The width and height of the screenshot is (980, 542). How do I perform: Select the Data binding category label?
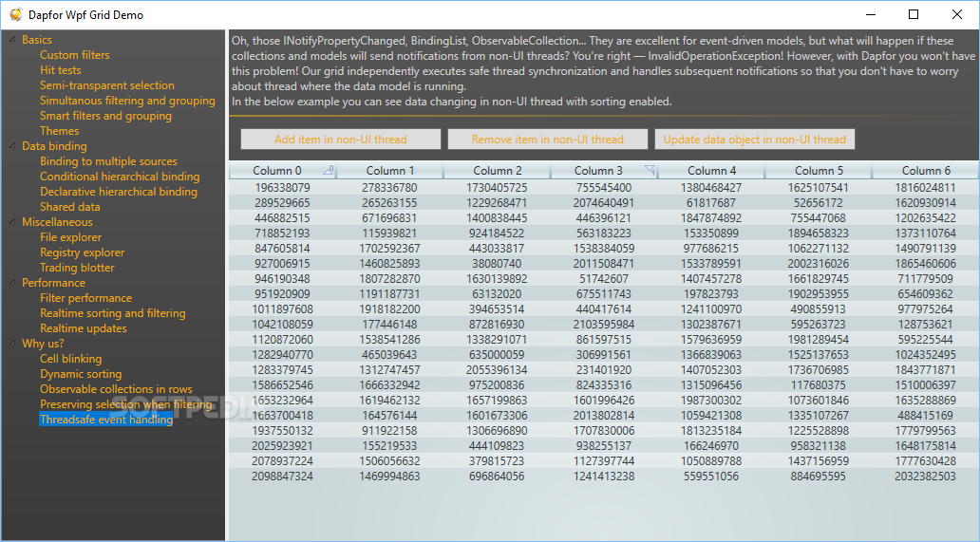pyautogui.click(x=54, y=146)
